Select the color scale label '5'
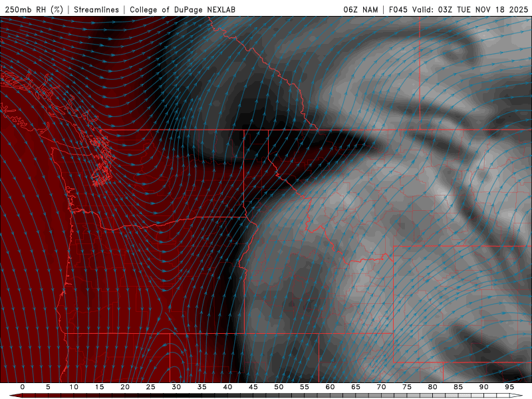 (48, 387)
